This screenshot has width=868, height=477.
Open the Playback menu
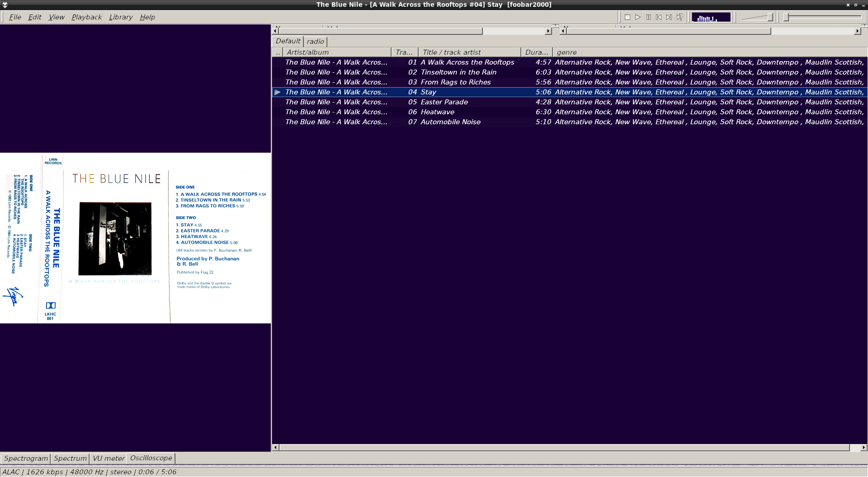87,17
